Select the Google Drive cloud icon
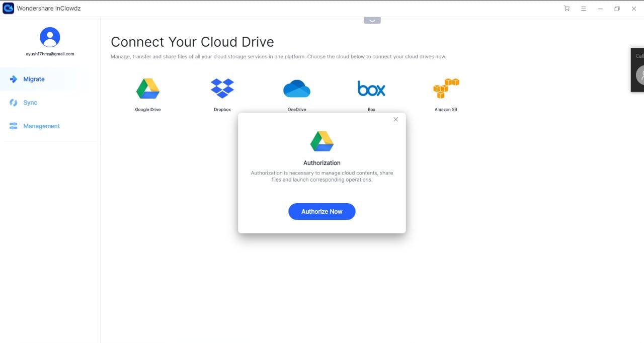 pos(148,89)
